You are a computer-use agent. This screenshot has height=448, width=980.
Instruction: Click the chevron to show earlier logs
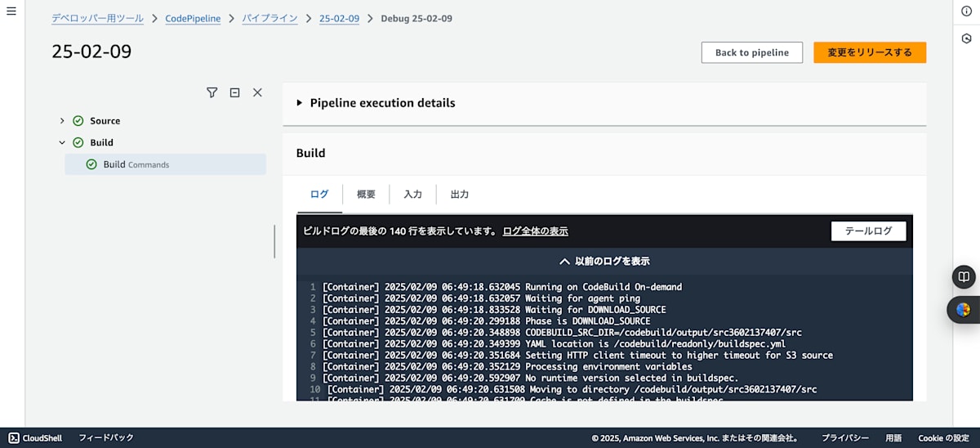click(x=564, y=262)
